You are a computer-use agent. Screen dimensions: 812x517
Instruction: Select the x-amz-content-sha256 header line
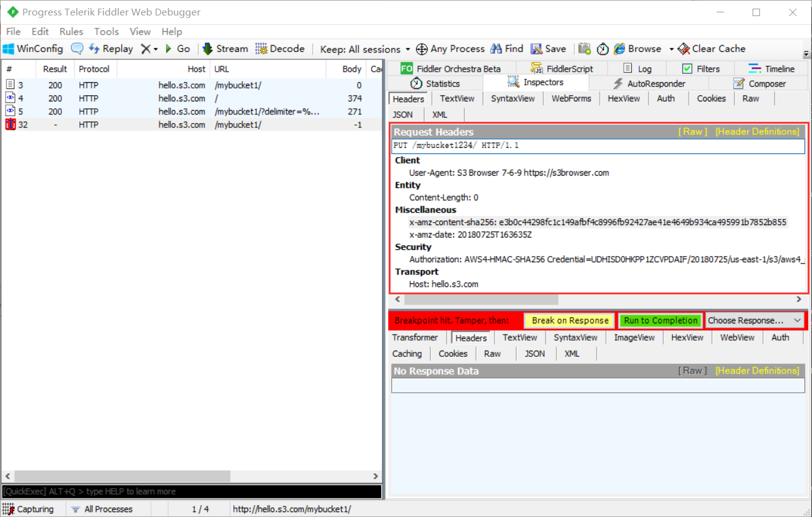coord(598,222)
